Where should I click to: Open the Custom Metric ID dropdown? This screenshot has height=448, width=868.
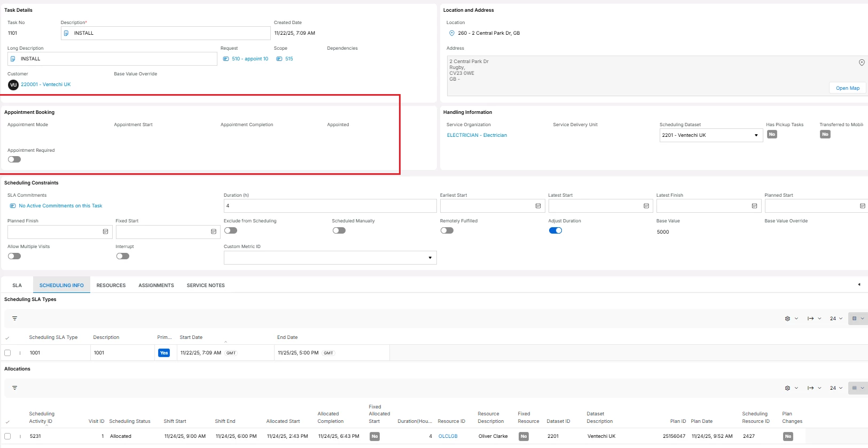(430, 258)
